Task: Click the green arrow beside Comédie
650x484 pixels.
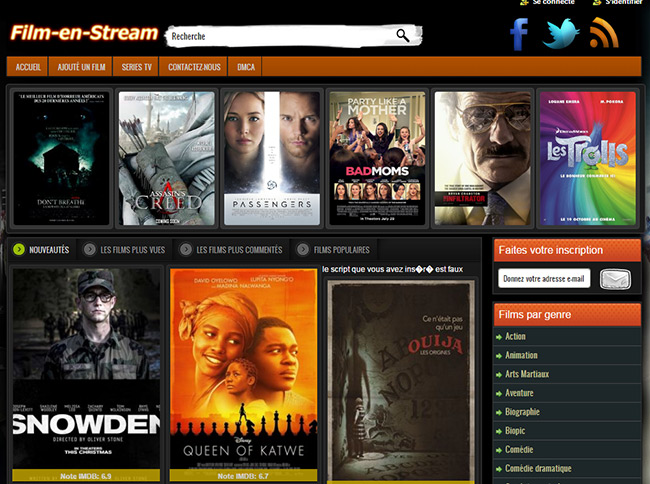Action: (x=499, y=450)
